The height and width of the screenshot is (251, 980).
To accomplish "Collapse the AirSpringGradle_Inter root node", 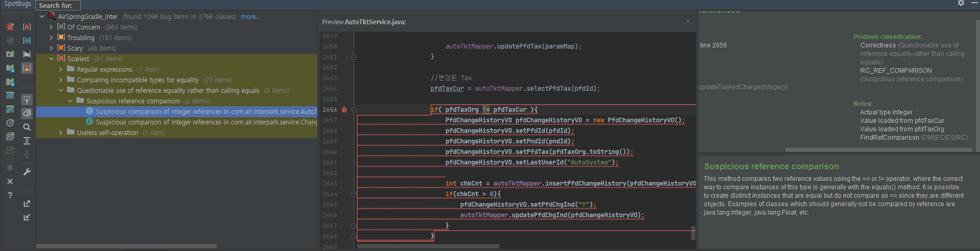I will [x=42, y=16].
